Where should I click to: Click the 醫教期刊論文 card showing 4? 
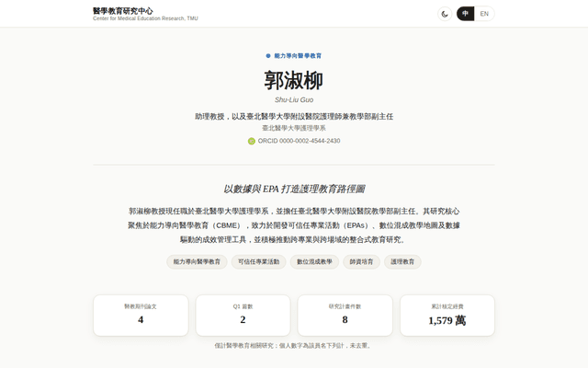[141, 316]
